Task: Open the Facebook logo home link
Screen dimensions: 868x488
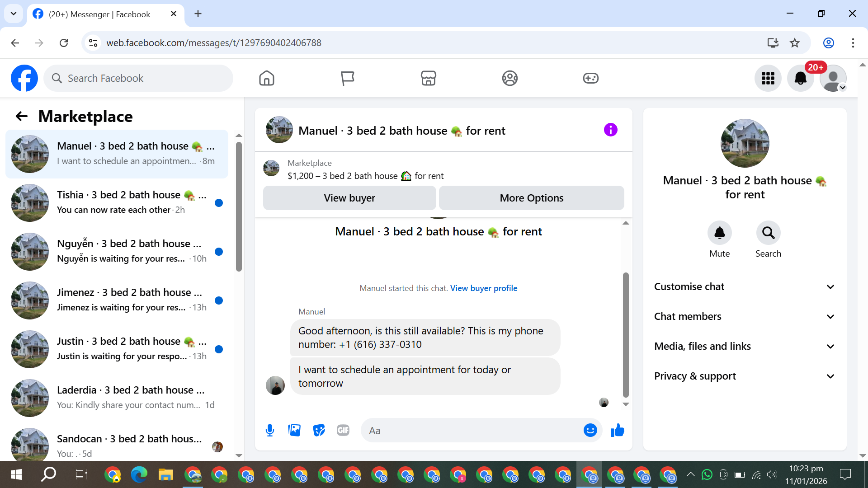Action: click(x=24, y=78)
